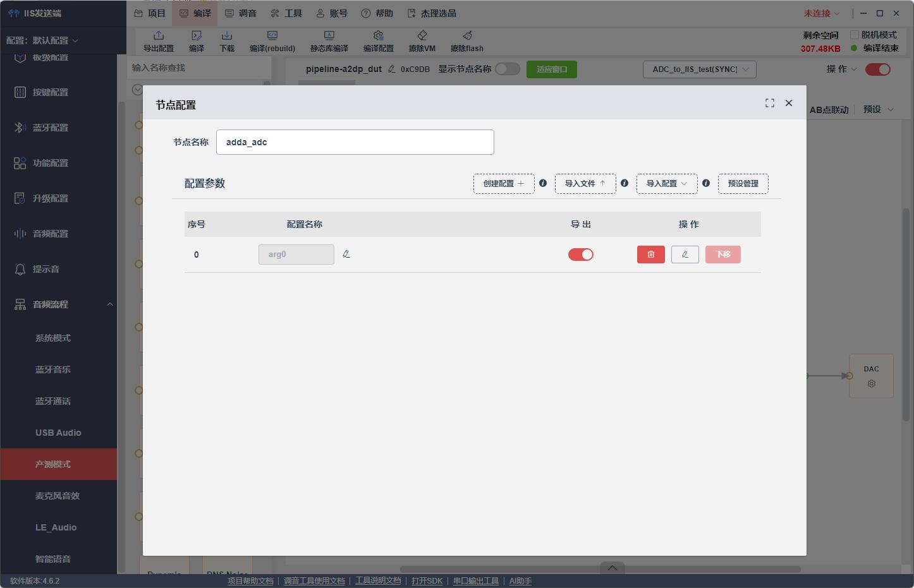
Task: Open the 操作 dropdown menu
Action: point(842,69)
